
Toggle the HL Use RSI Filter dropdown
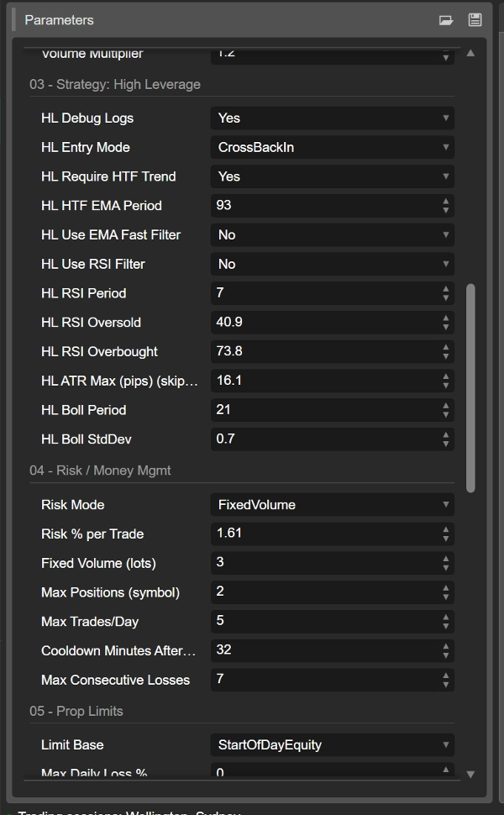click(x=332, y=264)
